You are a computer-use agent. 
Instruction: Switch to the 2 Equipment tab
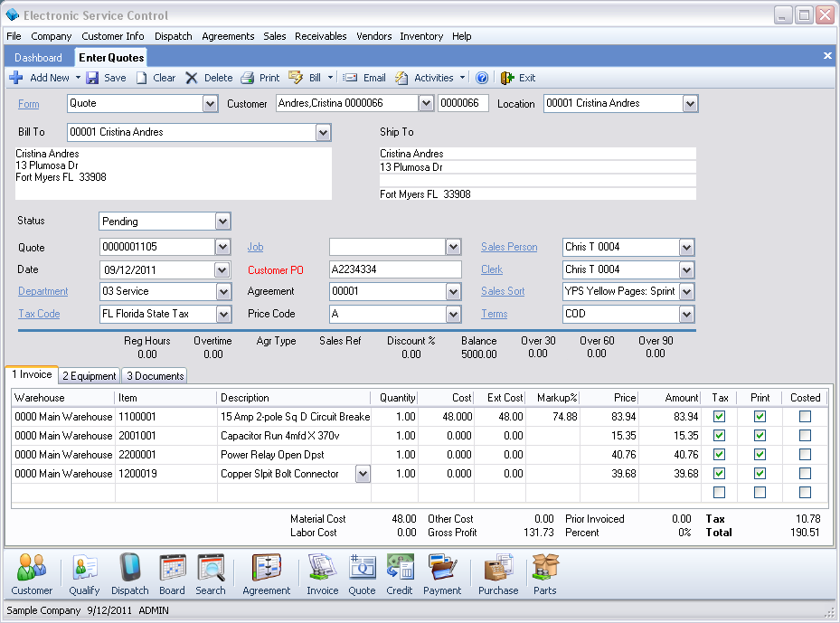(x=89, y=376)
